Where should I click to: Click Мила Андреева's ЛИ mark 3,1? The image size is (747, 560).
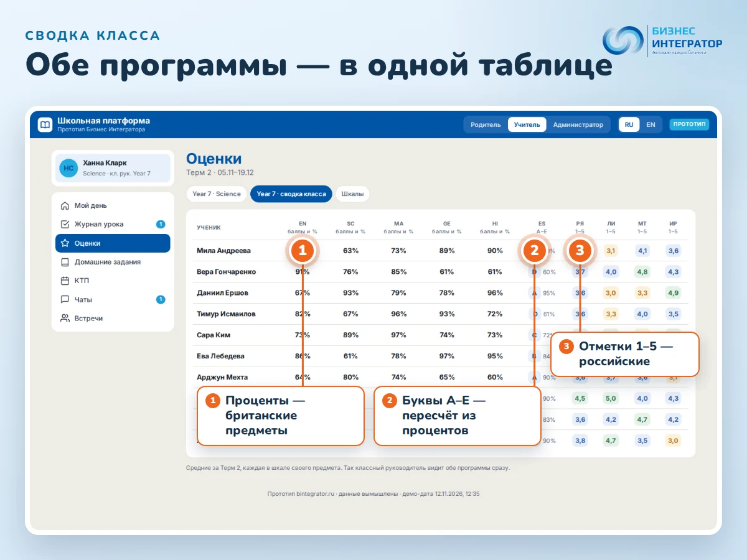(x=611, y=251)
